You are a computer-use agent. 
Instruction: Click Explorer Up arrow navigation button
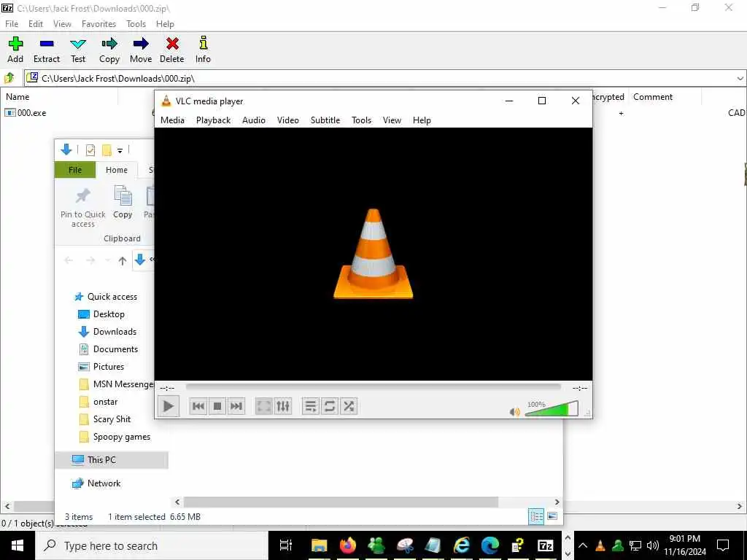coord(123,260)
